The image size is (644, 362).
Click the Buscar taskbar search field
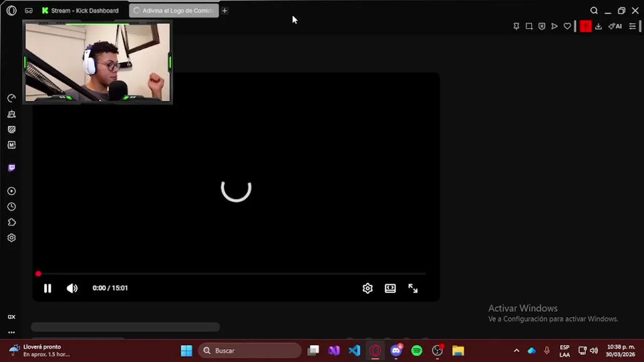pyautogui.click(x=250, y=350)
